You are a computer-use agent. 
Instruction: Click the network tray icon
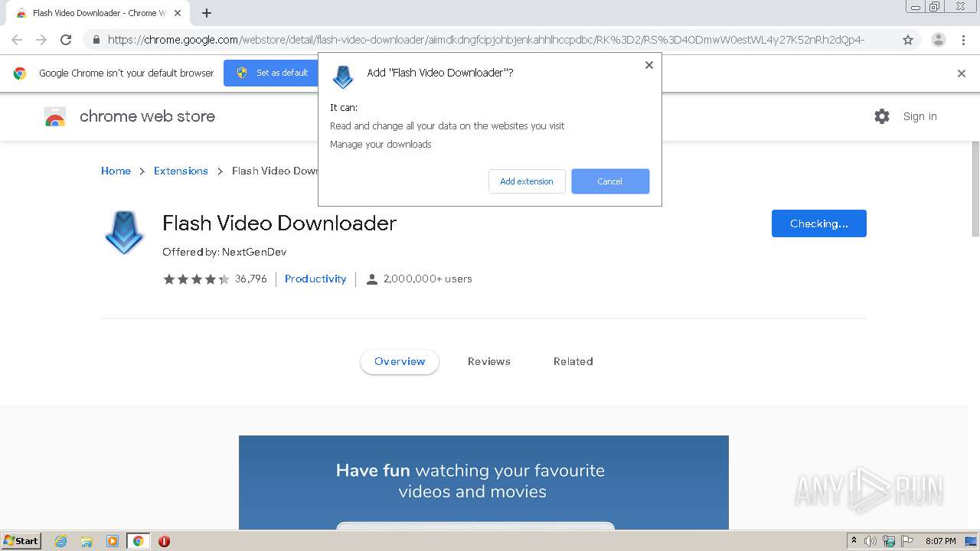pos(889,541)
